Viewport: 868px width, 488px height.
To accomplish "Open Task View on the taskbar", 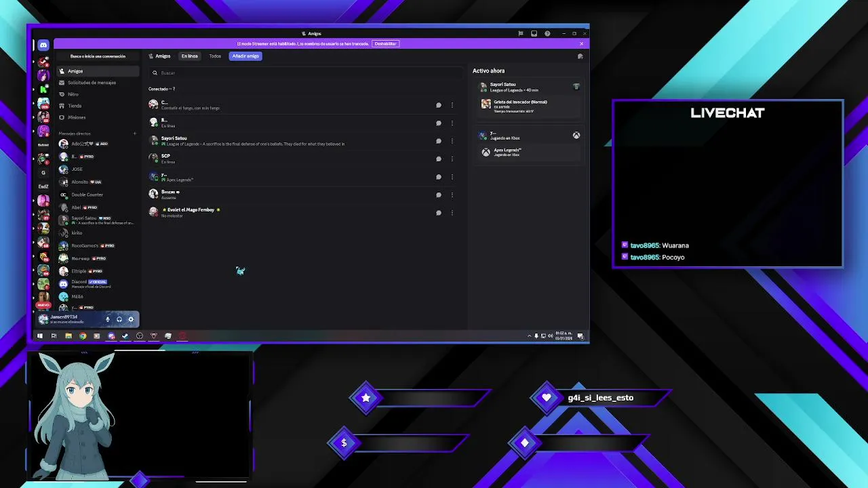I will pos(54,335).
